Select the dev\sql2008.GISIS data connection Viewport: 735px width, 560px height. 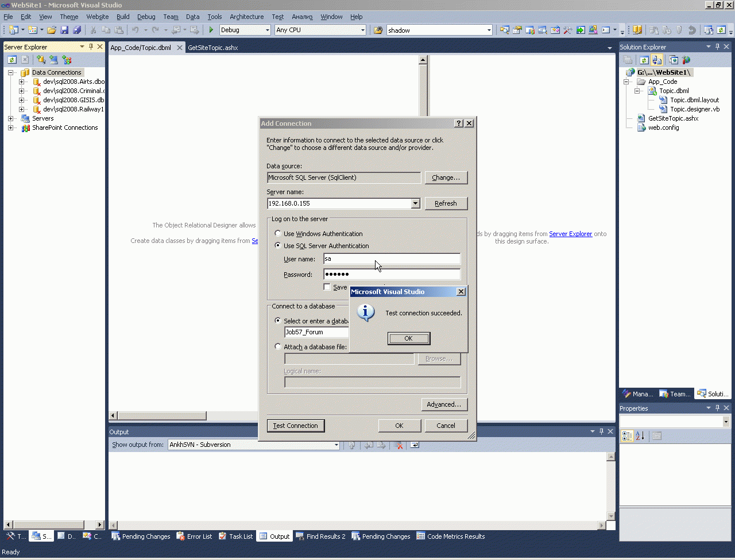[x=73, y=100]
